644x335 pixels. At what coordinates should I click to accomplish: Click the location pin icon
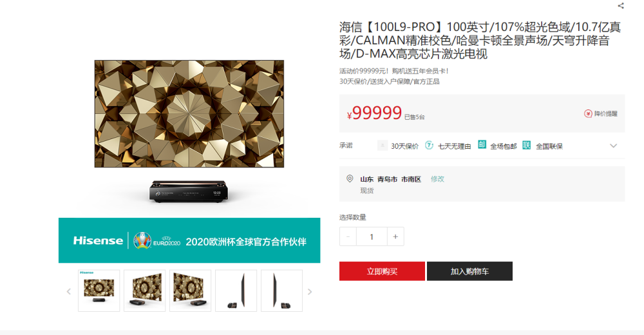350,178
